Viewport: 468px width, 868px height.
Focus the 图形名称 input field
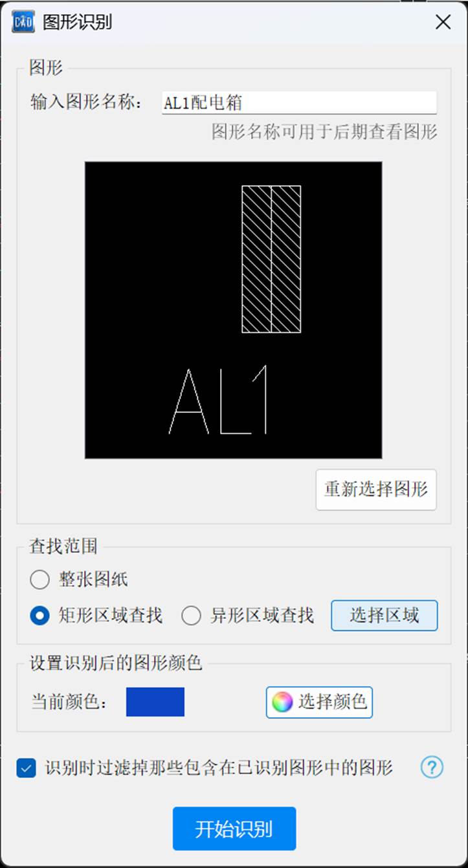coord(299,103)
